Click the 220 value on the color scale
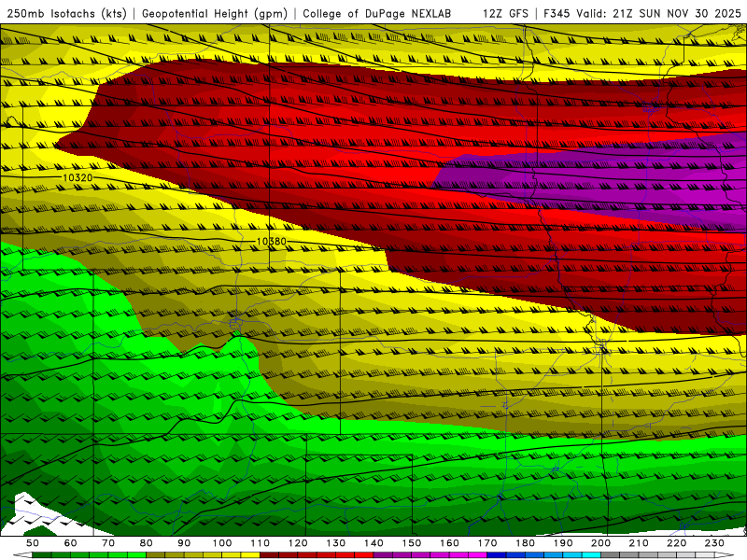The height and width of the screenshot is (560, 747). point(676,543)
